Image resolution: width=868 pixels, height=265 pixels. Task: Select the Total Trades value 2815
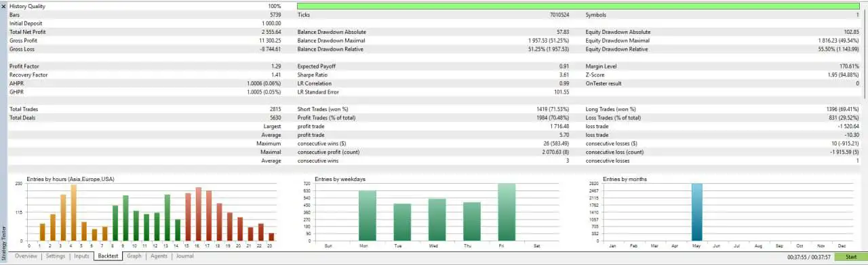coord(275,109)
